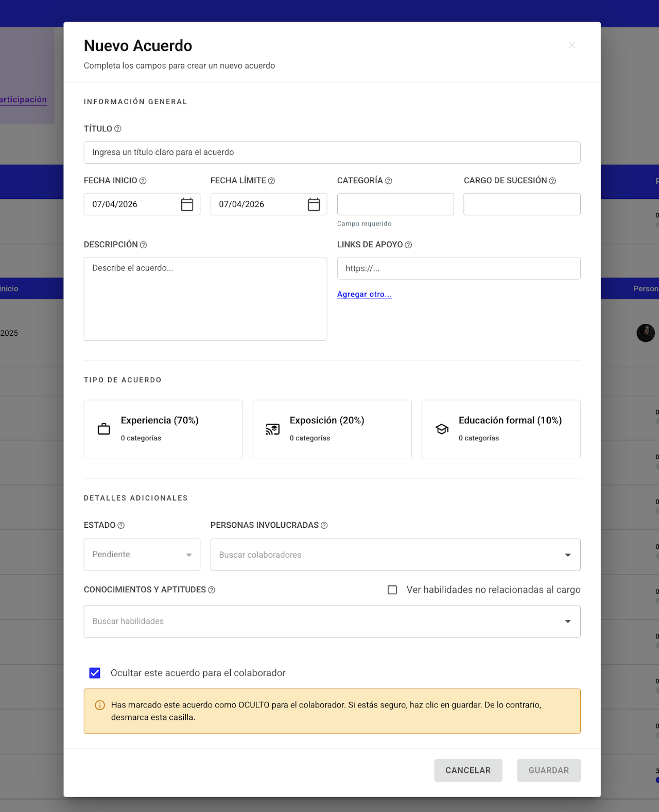The width and height of the screenshot is (659, 812).
Task: Click the Links de Apoyo help icon
Action: pyautogui.click(x=408, y=245)
